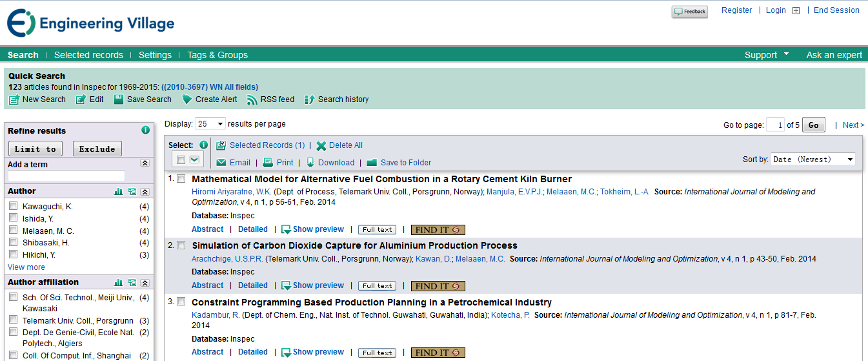The height and width of the screenshot is (361, 868).
Task: Open Selected records tab
Action: pos(88,55)
